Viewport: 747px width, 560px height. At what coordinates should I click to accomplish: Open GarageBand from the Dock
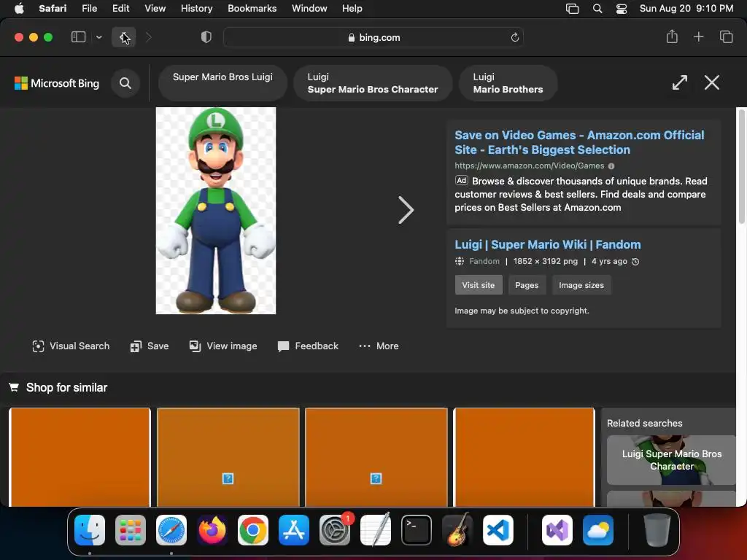pyautogui.click(x=457, y=530)
